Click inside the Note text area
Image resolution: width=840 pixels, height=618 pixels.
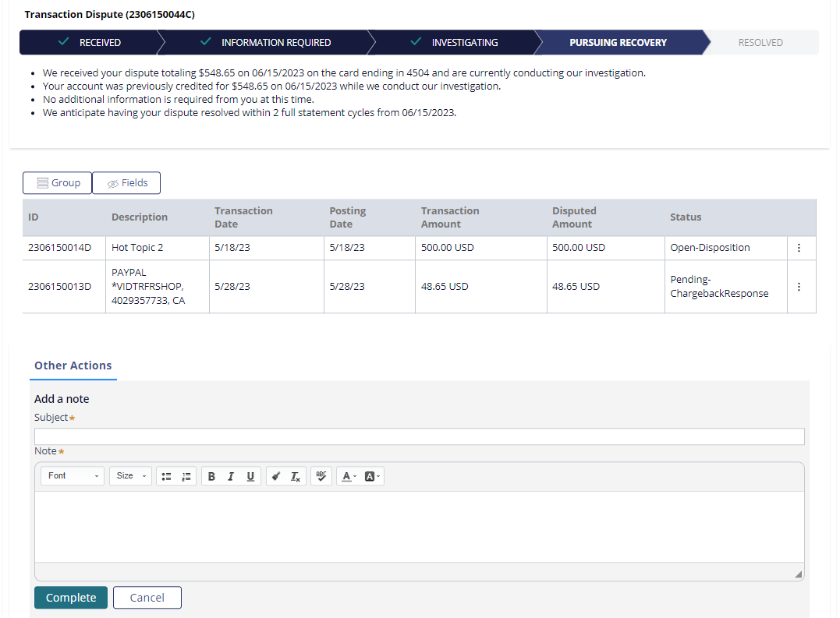coord(420,527)
